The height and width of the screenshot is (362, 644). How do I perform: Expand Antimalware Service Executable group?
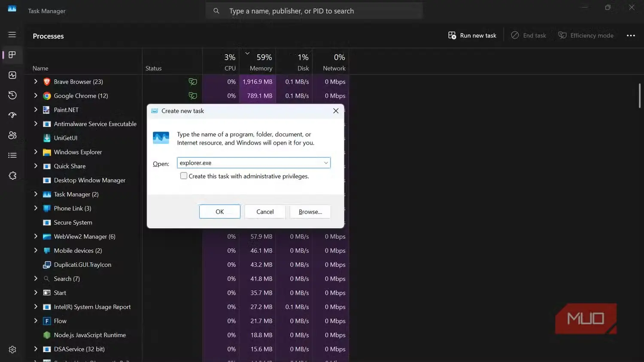point(36,124)
